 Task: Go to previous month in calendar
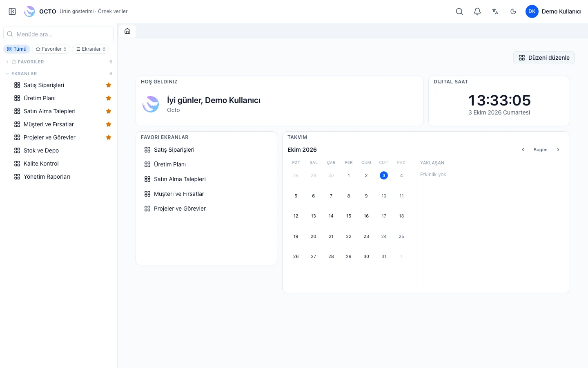(523, 150)
